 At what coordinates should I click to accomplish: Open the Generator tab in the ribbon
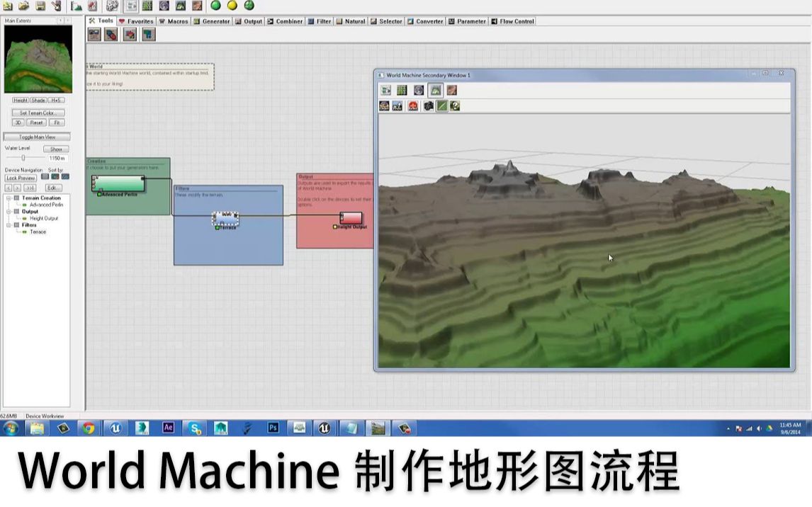(x=213, y=21)
